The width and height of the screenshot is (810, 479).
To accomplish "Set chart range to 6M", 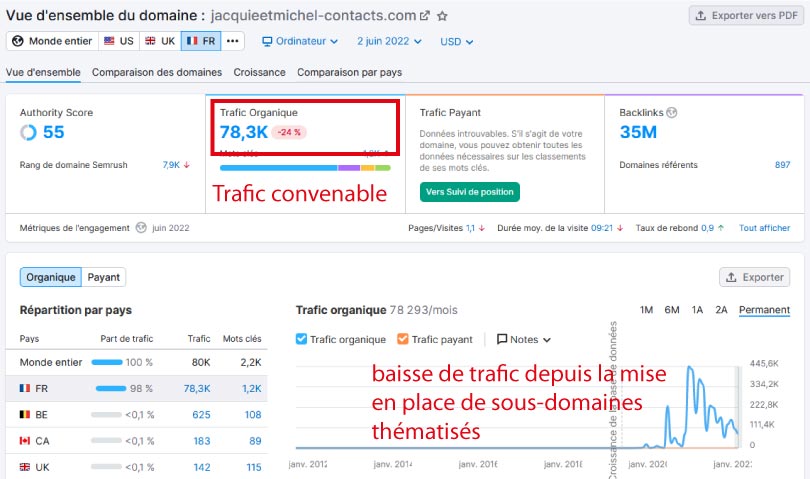I will 672,310.
